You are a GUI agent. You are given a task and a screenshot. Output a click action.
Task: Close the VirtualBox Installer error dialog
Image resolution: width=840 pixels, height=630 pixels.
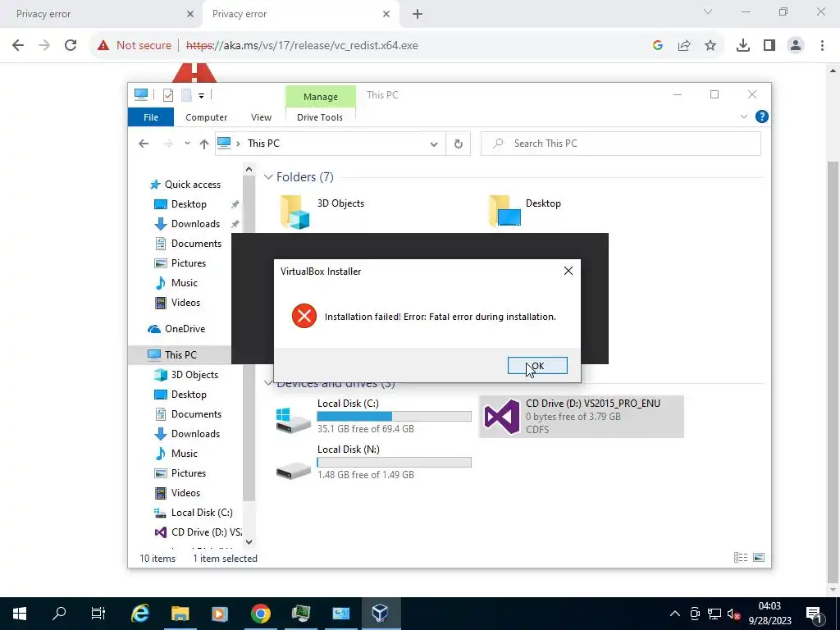568,271
